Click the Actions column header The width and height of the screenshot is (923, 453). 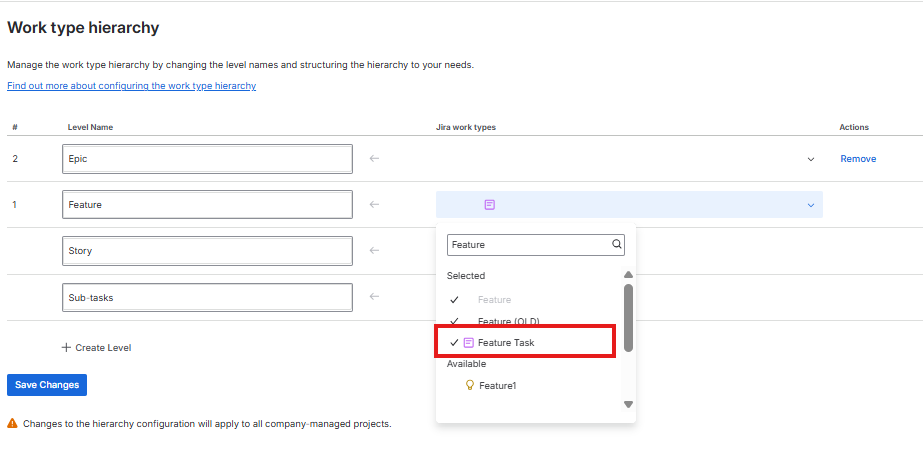(x=854, y=127)
